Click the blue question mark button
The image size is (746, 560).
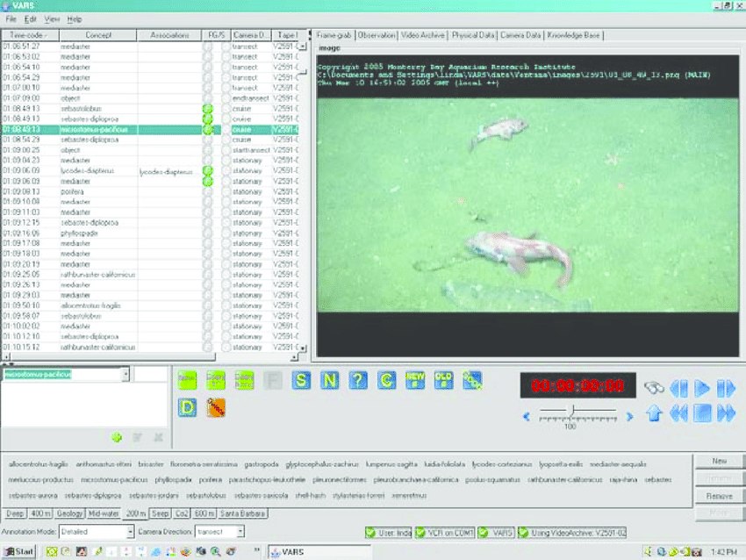point(358,380)
